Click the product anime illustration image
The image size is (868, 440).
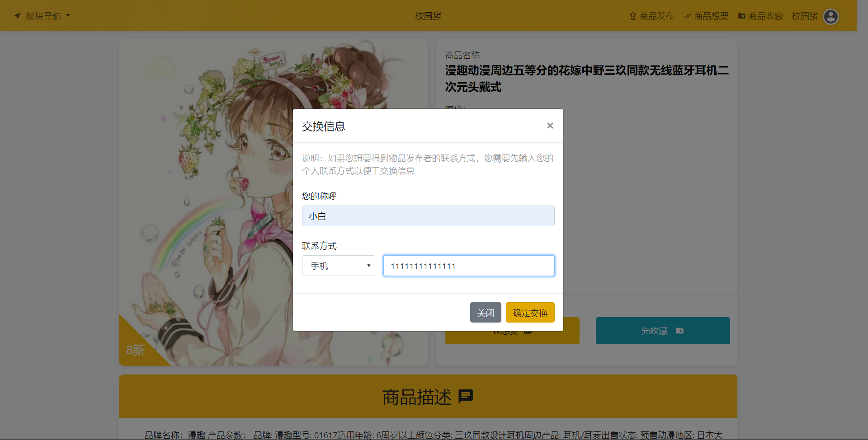point(274,202)
